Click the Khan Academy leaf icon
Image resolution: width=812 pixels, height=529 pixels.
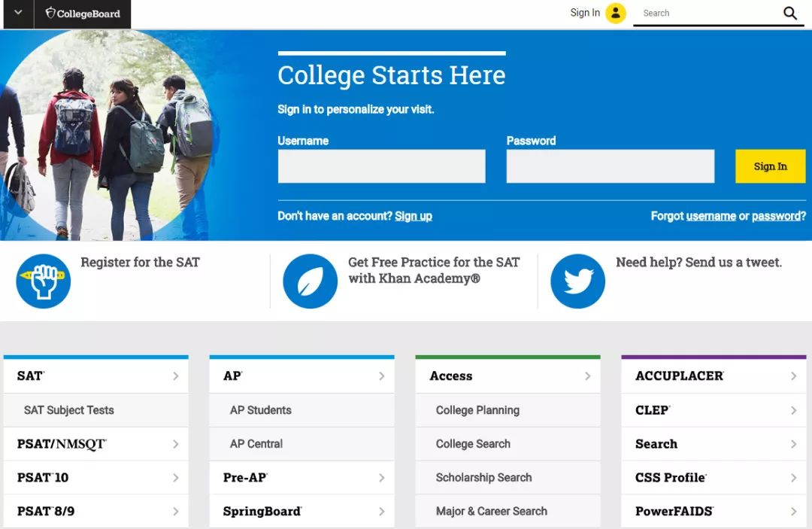311,281
